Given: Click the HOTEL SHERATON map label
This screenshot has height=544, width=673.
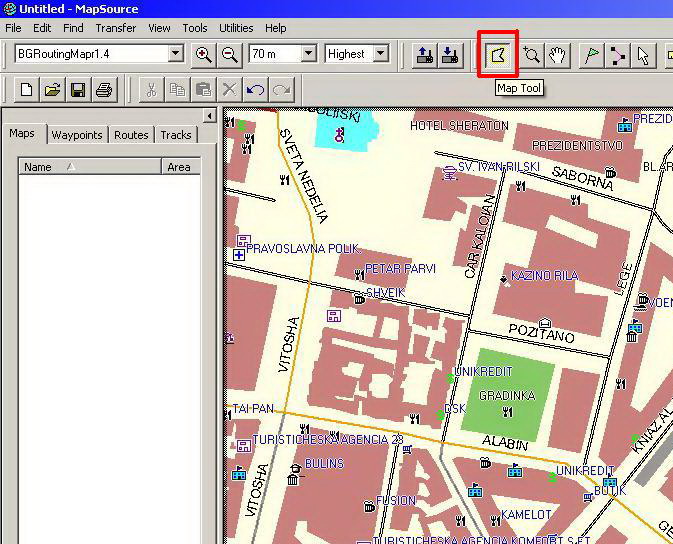Looking at the screenshot, I should pyautogui.click(x=459, y=126).
